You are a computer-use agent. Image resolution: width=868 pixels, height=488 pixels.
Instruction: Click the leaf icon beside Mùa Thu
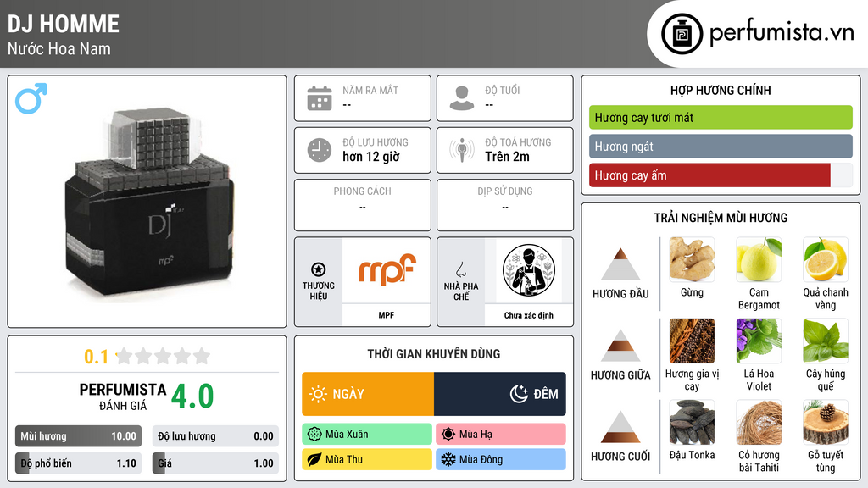point(314,460)
